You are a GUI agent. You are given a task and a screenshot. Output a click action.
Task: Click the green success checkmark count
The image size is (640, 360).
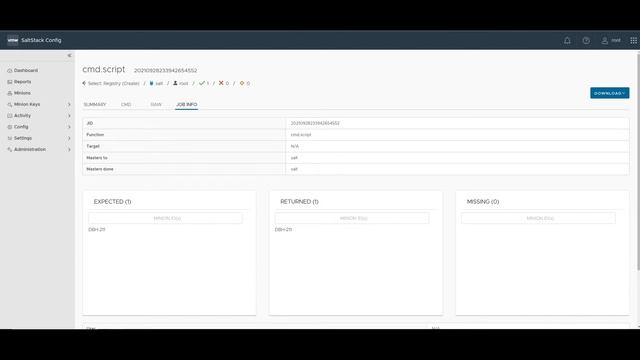204,83
